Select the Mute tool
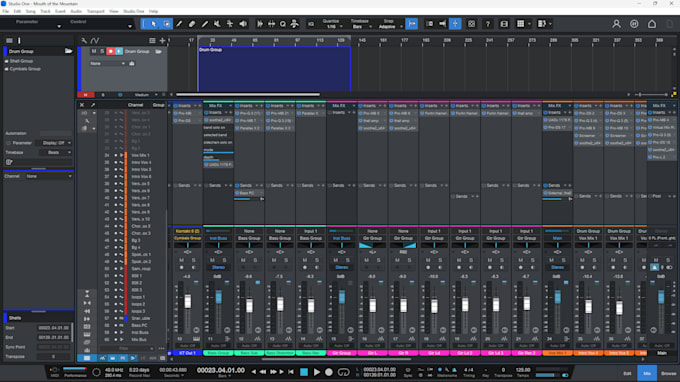The width and height of the screenshot is (680, 382). [217, 24]
